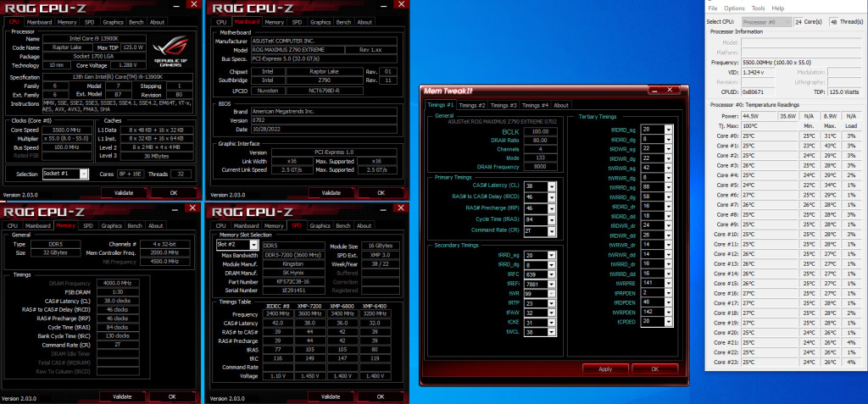Image resolution: width=868 pixels, height=404 pixels.
Task: Open the tCKE dropdown showing 31
Action: click(551, 323)
